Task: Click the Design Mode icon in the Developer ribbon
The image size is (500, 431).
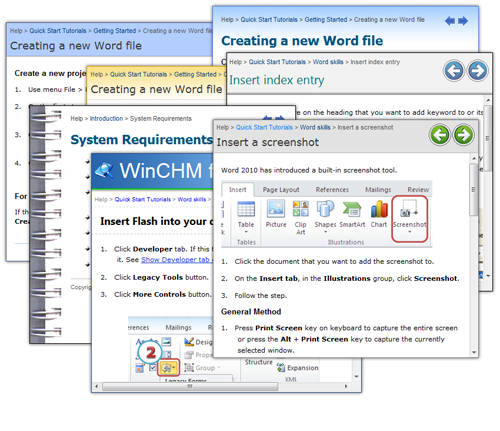Action: [x=189, y=342]
